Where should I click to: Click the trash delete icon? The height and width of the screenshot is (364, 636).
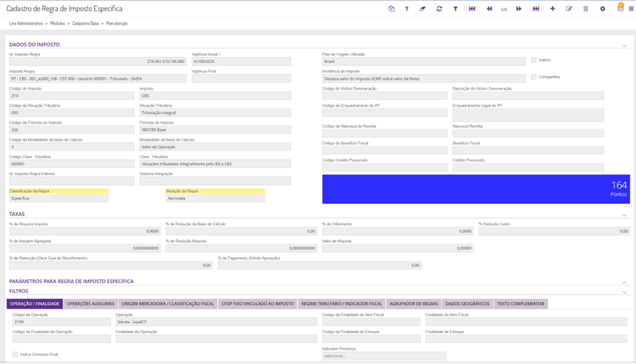tap(586, 9)
